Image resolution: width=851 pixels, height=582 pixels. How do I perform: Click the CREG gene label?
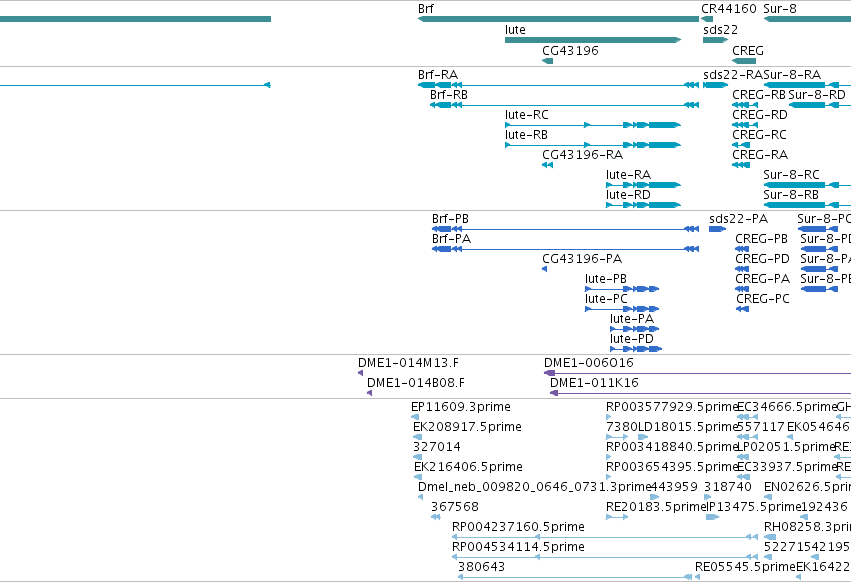[x=748, y=50]
